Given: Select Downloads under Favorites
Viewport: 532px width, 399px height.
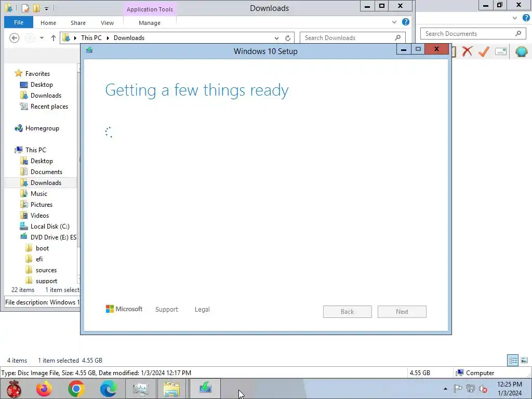Looking at the screenshot, I should [x=46, y=96].
